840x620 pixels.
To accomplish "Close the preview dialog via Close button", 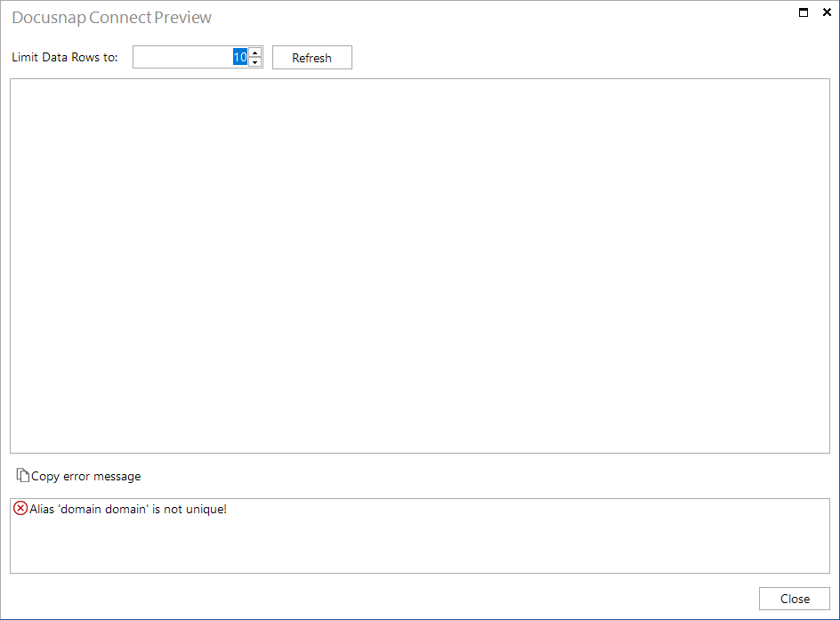I will tap(795, 599).
